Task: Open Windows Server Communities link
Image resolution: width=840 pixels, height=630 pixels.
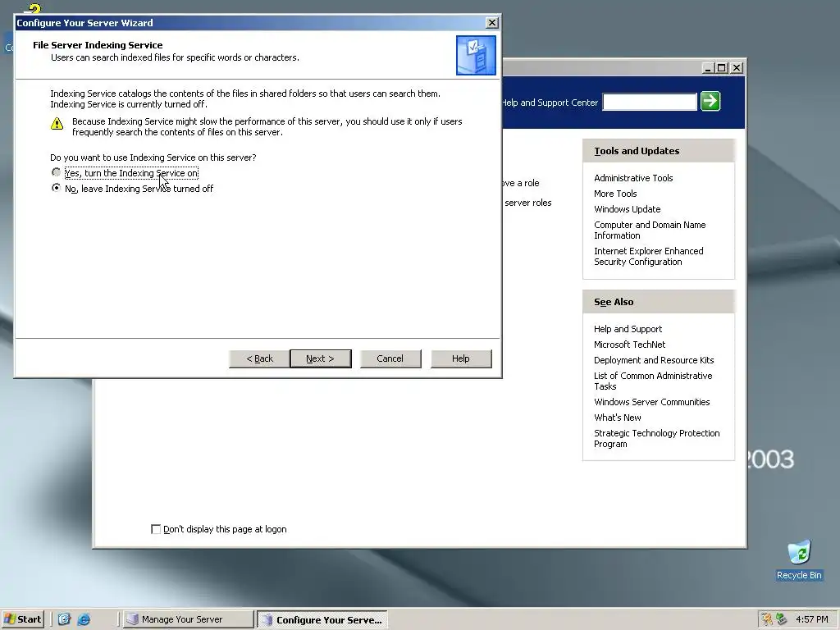Action: click(x=651, y=402)
